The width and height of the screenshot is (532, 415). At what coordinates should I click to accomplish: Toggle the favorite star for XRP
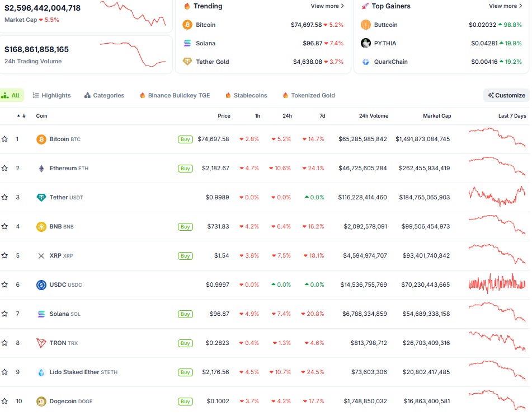[x=6, y=255]
